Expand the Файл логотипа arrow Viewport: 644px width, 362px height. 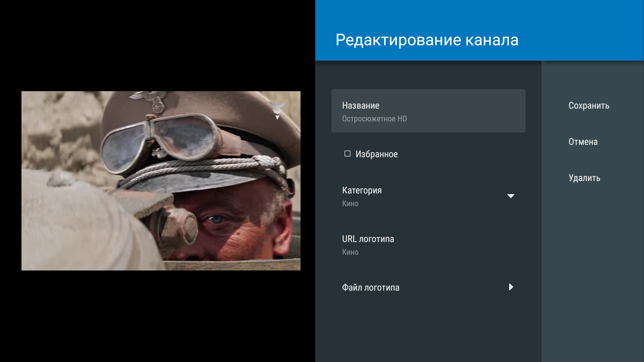click(x=511, y=287)
